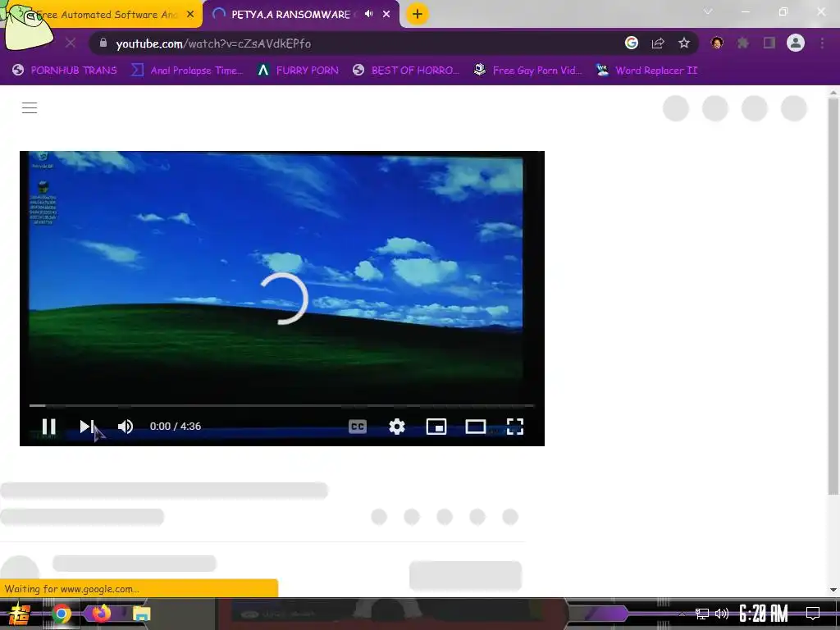Toggle closed captions CC
The height and width of the screenshot is (630, 840).
(x=358, y=427)
